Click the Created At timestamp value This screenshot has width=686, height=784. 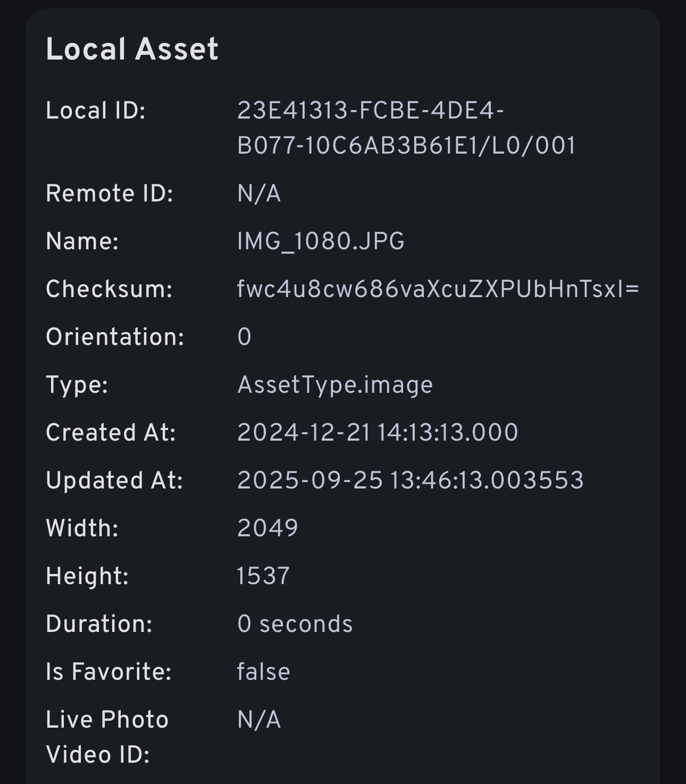point(377,433)
